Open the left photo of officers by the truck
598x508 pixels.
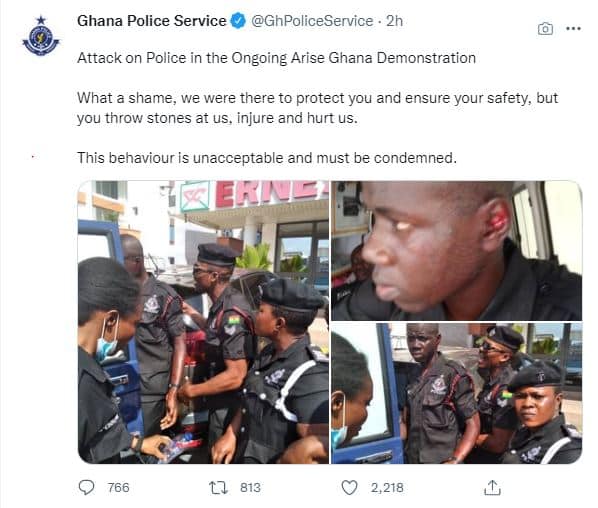coord(203,322)
